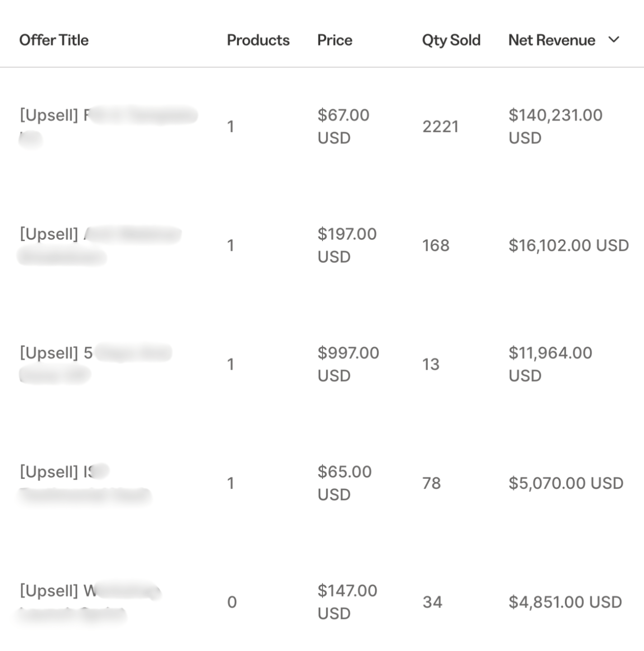The image size is (644, 651).
Task: Click the $67.00 USD price cell
Action: [x=343, y=126]
